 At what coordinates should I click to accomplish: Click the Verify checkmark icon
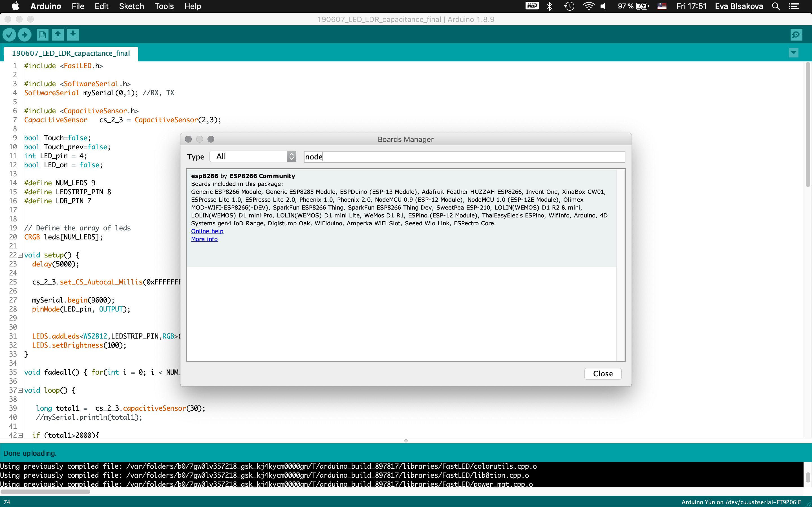tap(9, 35)
